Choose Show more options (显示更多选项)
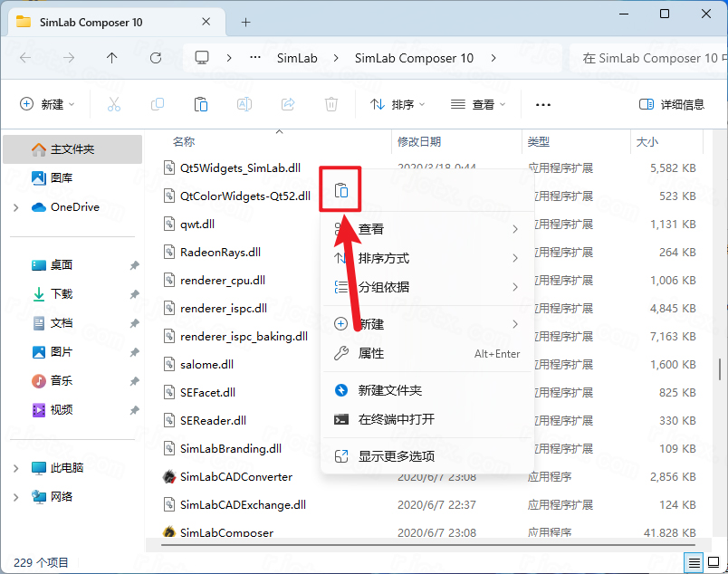Viewport: 728px width, 574px height. [x=426, y=456]
